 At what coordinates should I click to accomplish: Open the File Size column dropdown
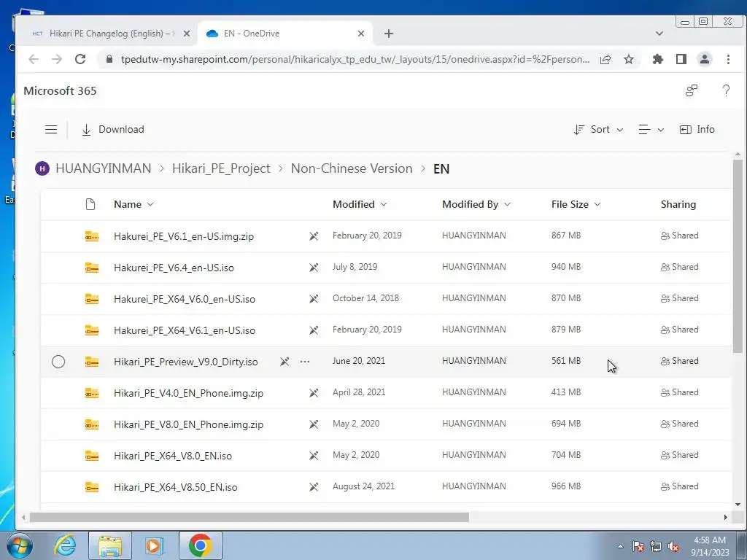pyautogui.click(x=576, y=204)
